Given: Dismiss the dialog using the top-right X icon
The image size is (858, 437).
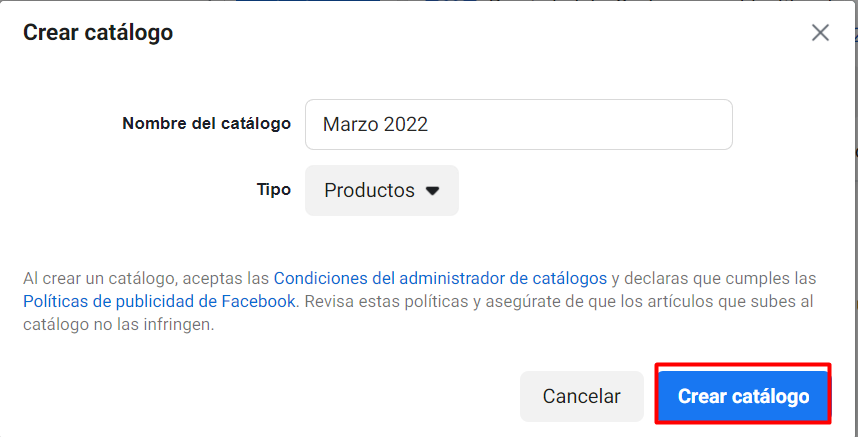Looking at the screenshot, I should [820, 33].
